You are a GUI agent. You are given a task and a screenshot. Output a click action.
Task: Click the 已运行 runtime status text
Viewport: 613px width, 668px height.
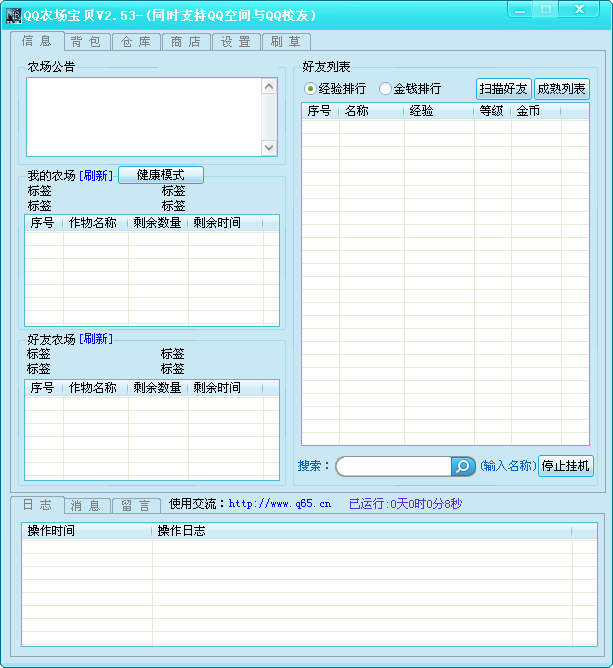click(x=406, y=504)
